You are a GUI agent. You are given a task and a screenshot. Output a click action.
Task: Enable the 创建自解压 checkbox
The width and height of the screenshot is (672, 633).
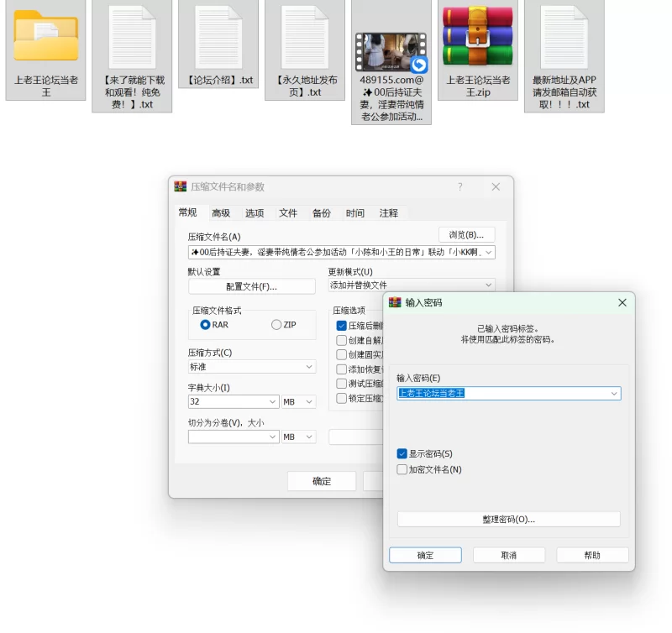pyautogui.click(x=342, y=340)
